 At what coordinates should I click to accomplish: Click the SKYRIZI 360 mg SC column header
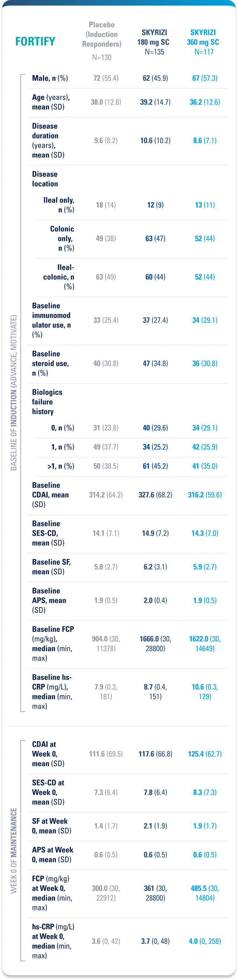pos(203,42)
